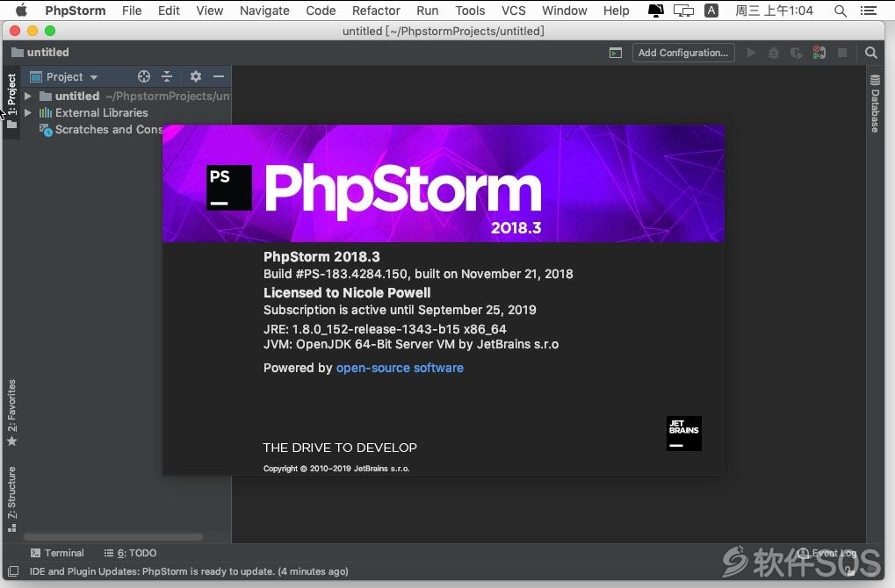Open the 2: Favorites side tab
The width and height of the screenshot is (895, 588).
(x=12, y=412)
